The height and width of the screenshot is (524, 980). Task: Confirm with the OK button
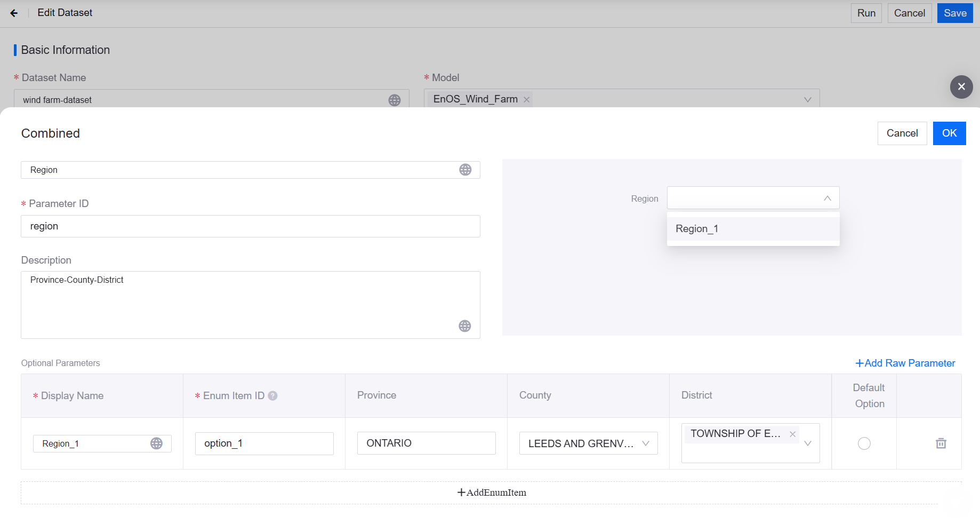tap(949, 133)
